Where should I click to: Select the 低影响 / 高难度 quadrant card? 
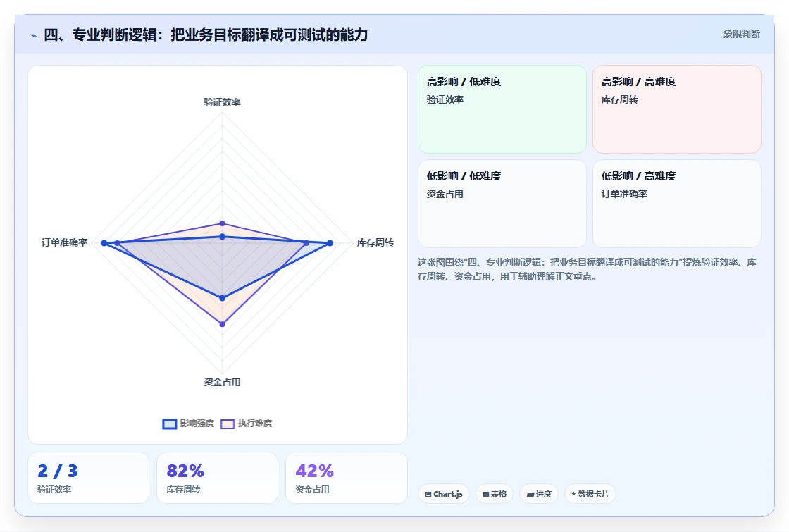pos(677,204)
